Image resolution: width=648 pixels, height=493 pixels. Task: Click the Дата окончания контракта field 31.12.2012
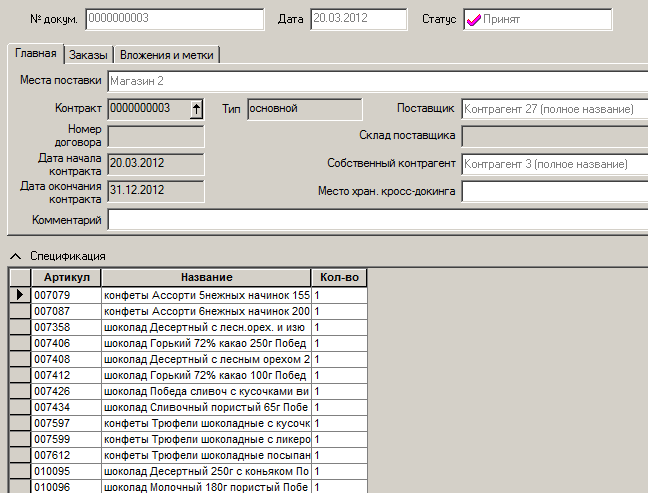pos(156,191)
